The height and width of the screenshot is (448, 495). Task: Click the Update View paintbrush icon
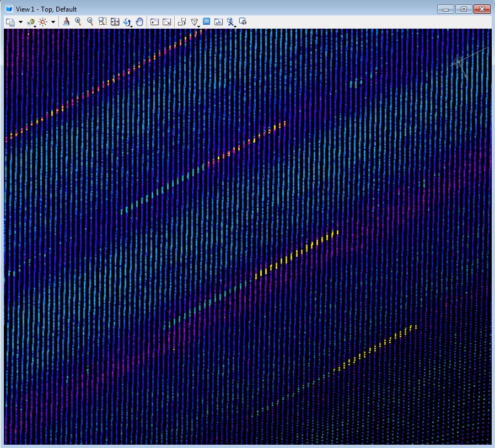66,21
